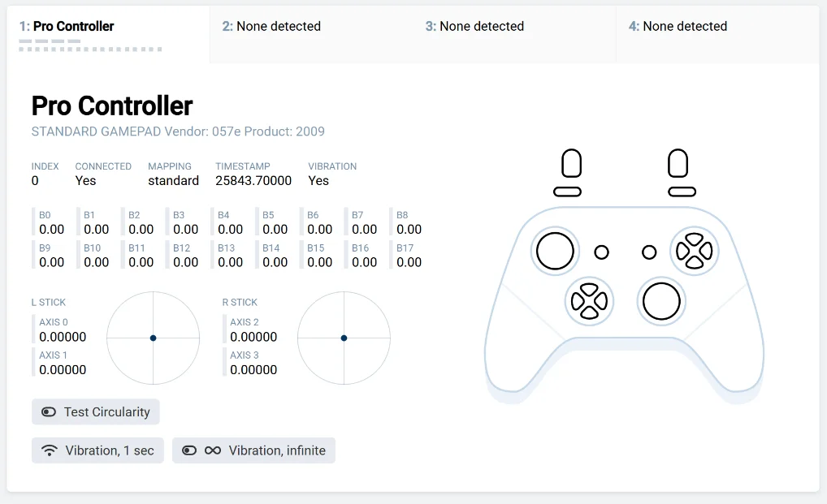Image resolution: width=827 pixels, height=504 pixels.
Task: Click the B8 button value
Action: pyautogui.click(x=409, y=230)
